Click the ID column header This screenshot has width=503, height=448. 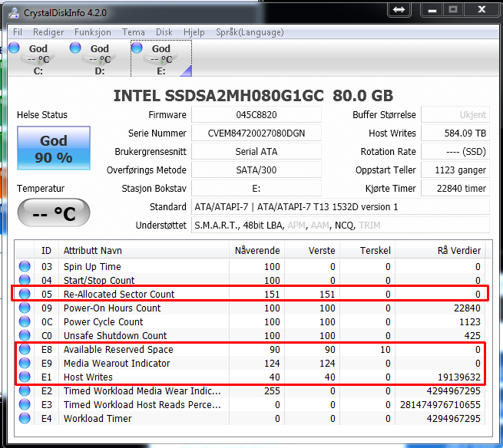46,250
